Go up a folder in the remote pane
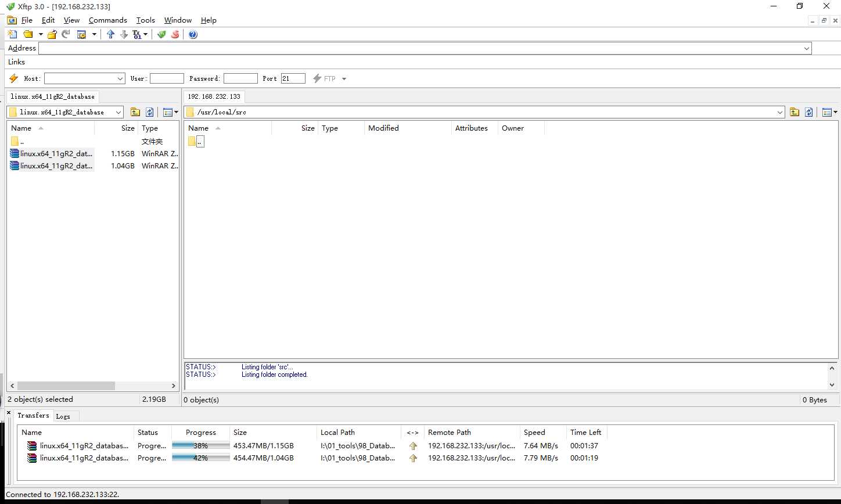The image size is (841, 504). pos(794,112)
